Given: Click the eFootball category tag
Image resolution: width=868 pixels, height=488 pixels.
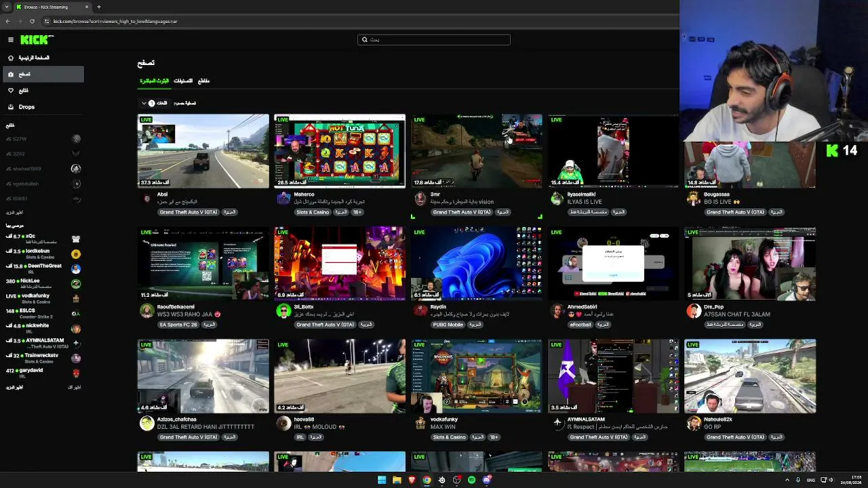Looking at the screenshot, I should tap(580, 325).
